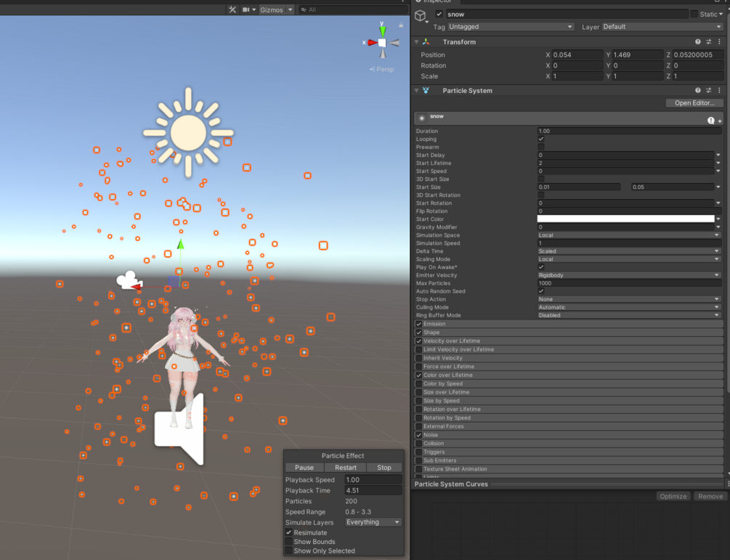Collapse the Transform component foldout arrow
730x560 pixels.
(417, 42)
